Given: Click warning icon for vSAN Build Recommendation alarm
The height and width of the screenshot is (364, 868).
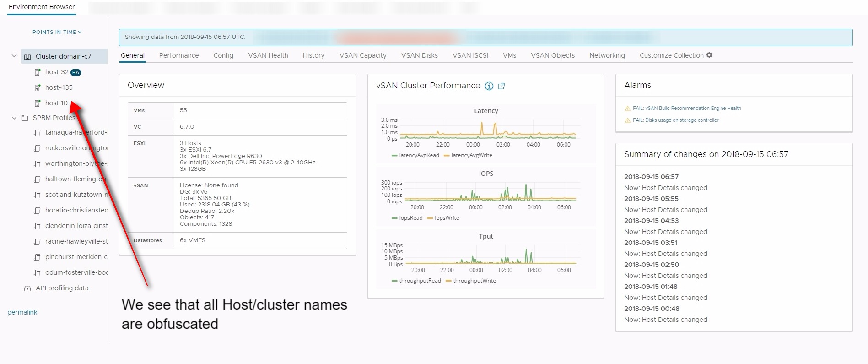Looking at the screenshot, I should [x=627, y=109].
